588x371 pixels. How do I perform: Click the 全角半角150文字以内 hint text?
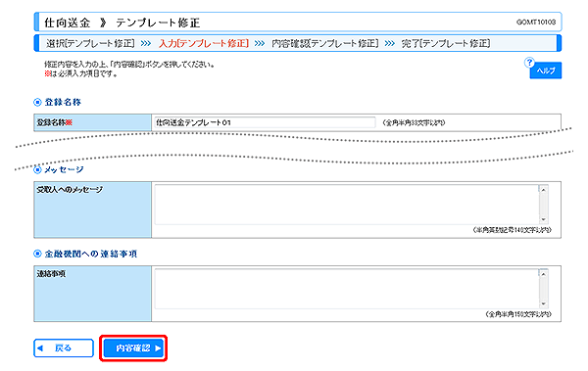518,314
